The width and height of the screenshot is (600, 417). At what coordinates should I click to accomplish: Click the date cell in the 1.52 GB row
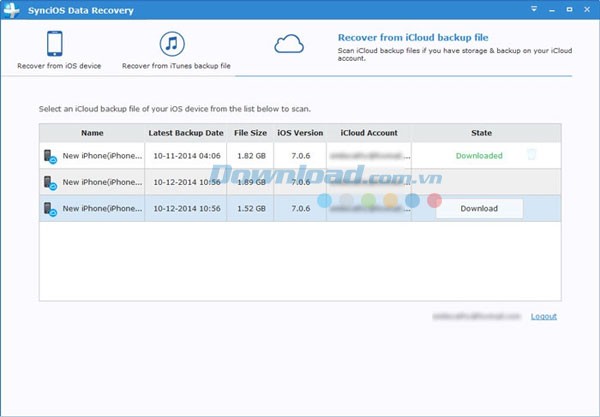pos(187,208)
